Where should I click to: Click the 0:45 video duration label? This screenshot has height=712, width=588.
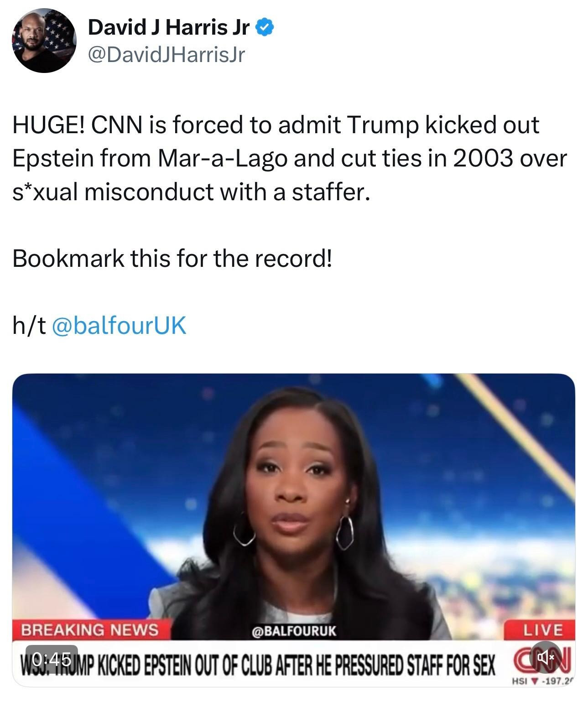52,659
